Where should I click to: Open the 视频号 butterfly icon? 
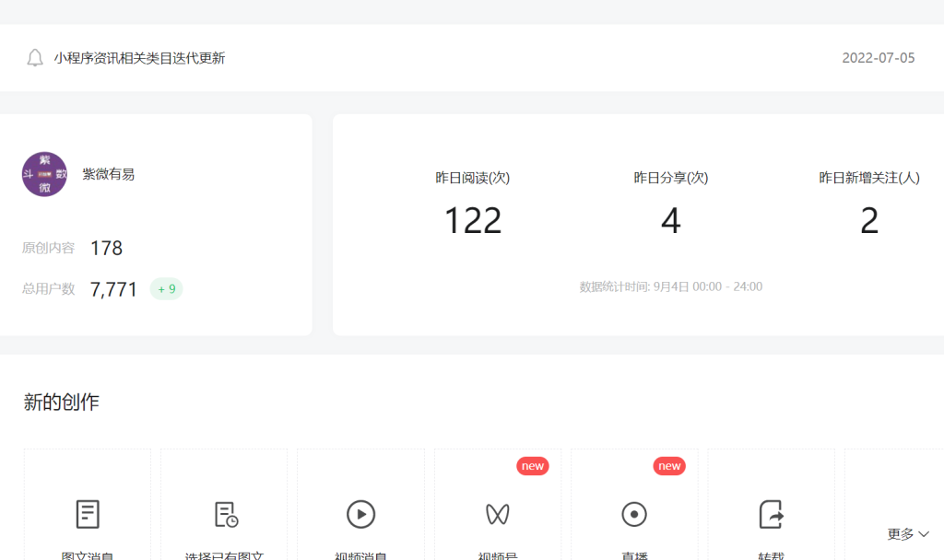point(498,514)
